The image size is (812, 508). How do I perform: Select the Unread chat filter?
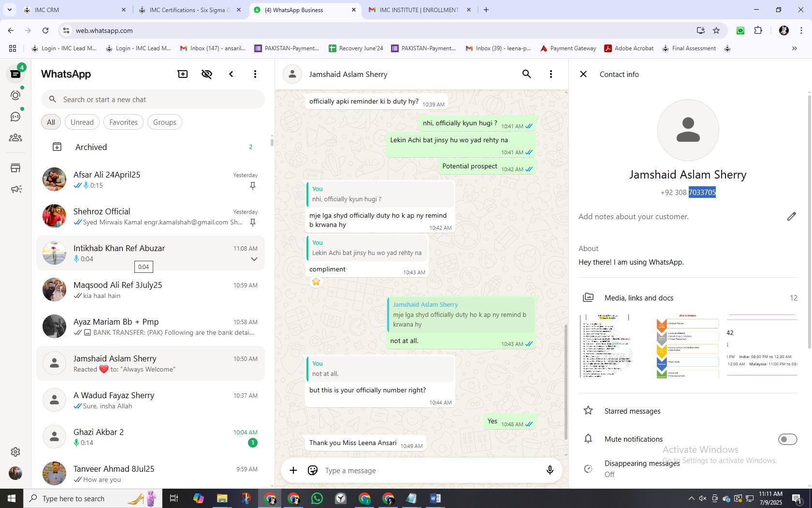(82, 122)
